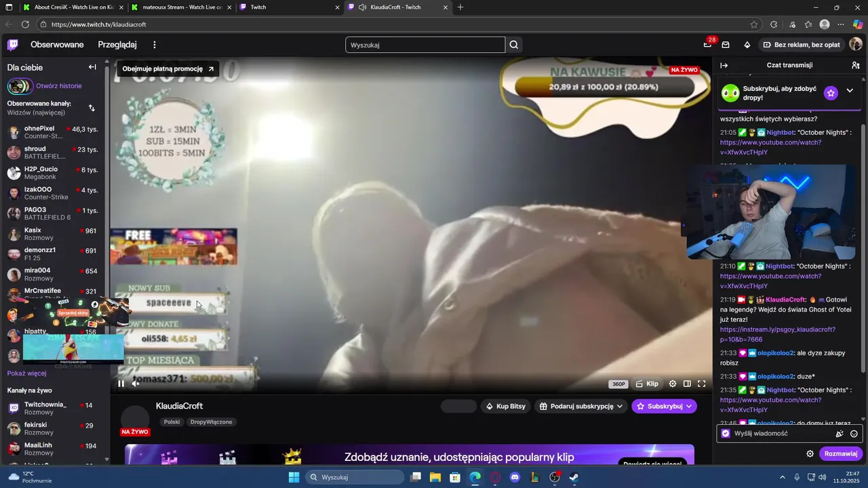Open Twitch notifications with the 28 badge
Screen dimensions: 868x488
coord(707,45)
